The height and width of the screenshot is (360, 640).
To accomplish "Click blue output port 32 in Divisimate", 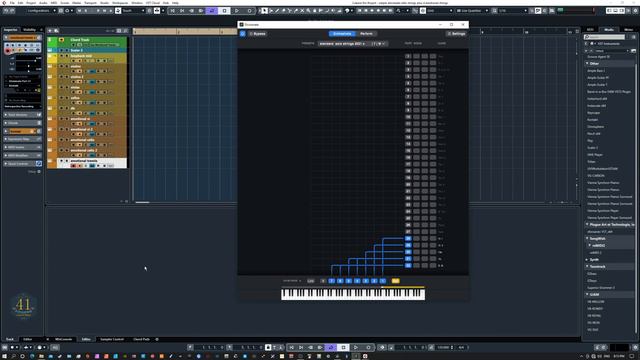I will click(x=408, y=265).
